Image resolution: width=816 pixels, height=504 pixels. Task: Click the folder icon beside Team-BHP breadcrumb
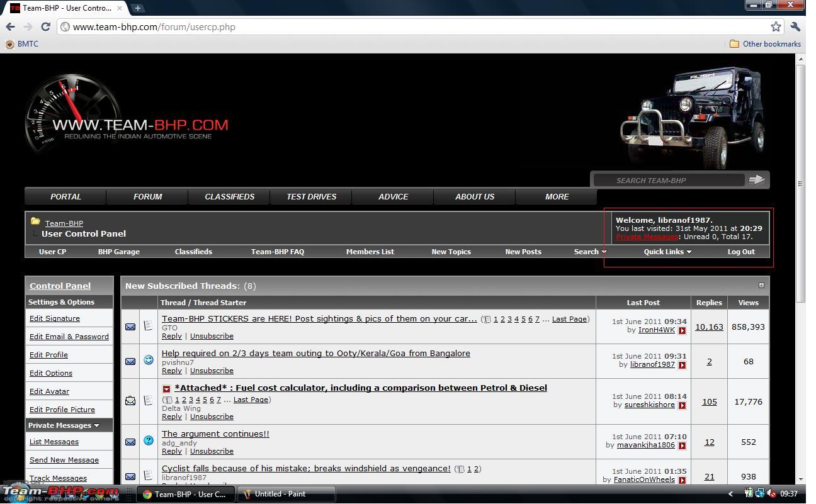point(35,221)
